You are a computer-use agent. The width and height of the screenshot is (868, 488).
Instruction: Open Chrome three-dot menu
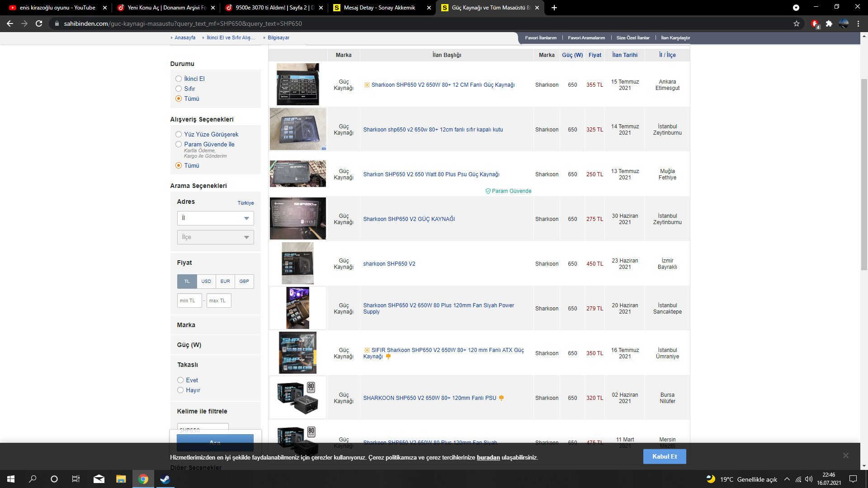pyautogui.click(x=858, y=23)
